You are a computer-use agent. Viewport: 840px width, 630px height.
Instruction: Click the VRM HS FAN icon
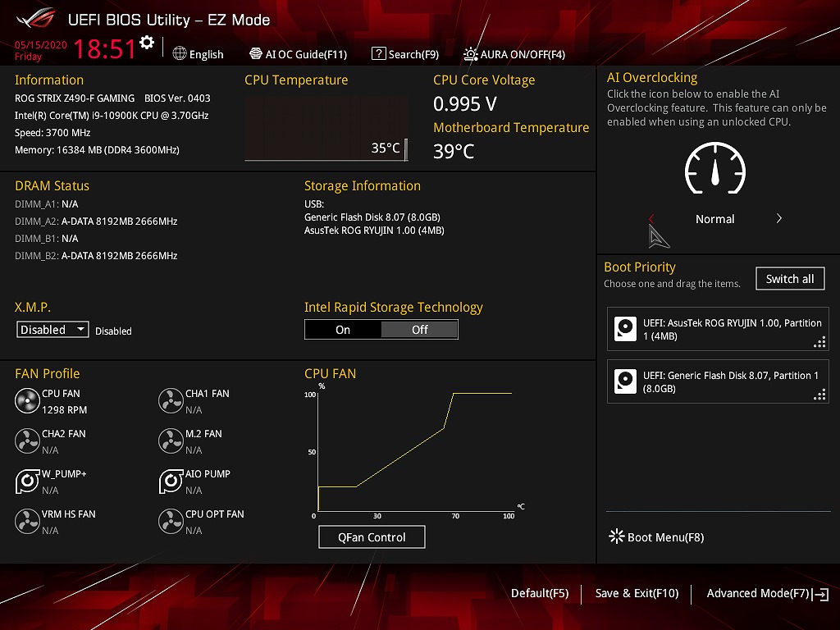[x=27, y=521]
